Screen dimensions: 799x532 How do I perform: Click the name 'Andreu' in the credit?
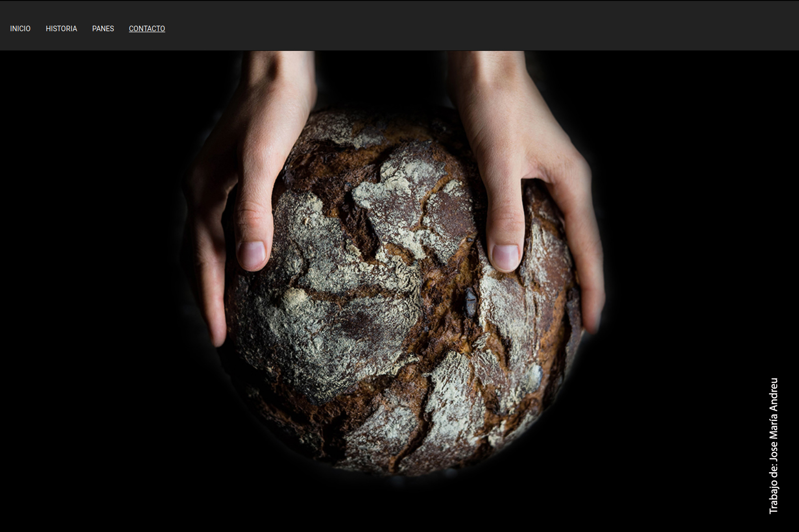(x=773, y=395)
